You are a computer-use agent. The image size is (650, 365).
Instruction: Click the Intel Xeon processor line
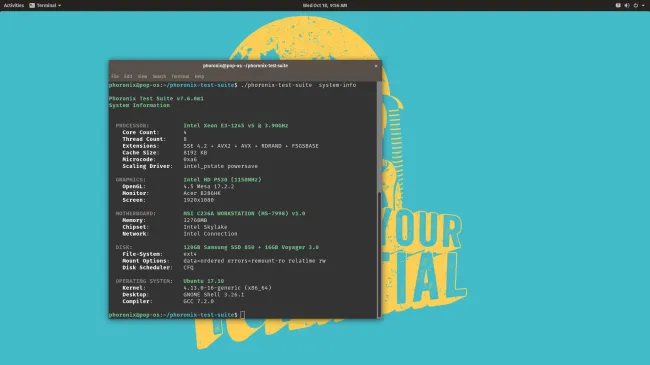235,125
